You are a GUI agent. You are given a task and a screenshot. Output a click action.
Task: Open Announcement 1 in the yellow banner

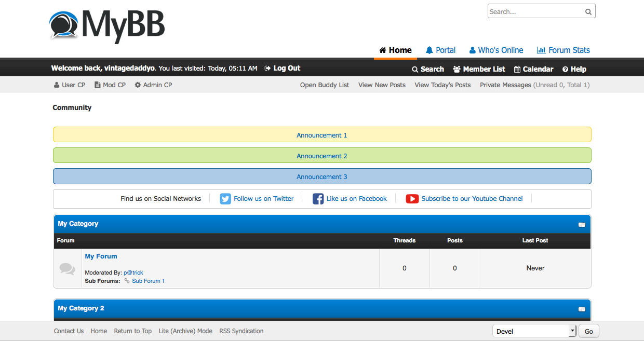pyautogui.click(x=322, y=135)
